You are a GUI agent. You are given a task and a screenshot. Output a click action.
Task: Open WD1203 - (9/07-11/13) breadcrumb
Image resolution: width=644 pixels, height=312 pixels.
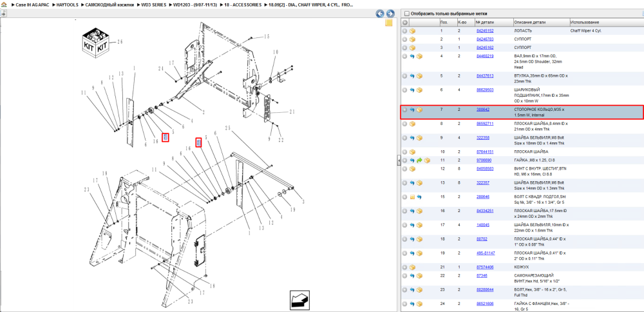195,5
